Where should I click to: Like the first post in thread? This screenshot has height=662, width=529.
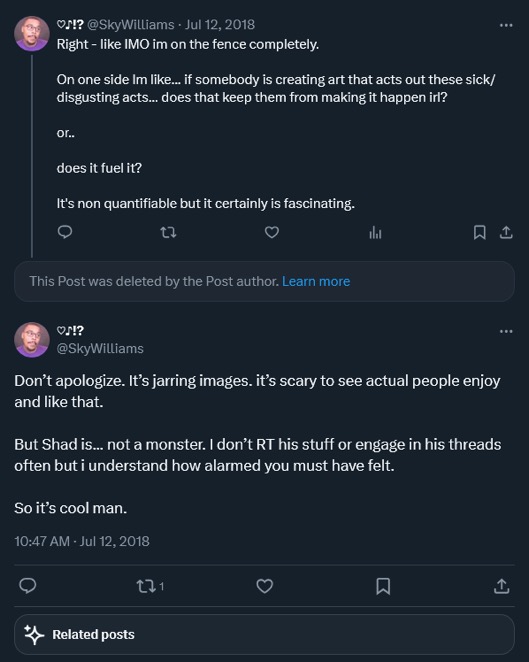[x=271, y=232]
